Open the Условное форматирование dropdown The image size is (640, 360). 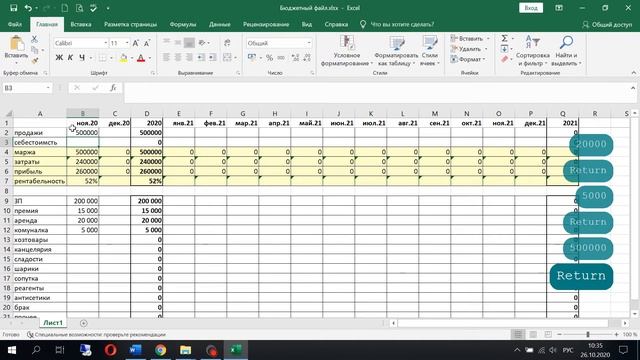click(x=347, y=51)
